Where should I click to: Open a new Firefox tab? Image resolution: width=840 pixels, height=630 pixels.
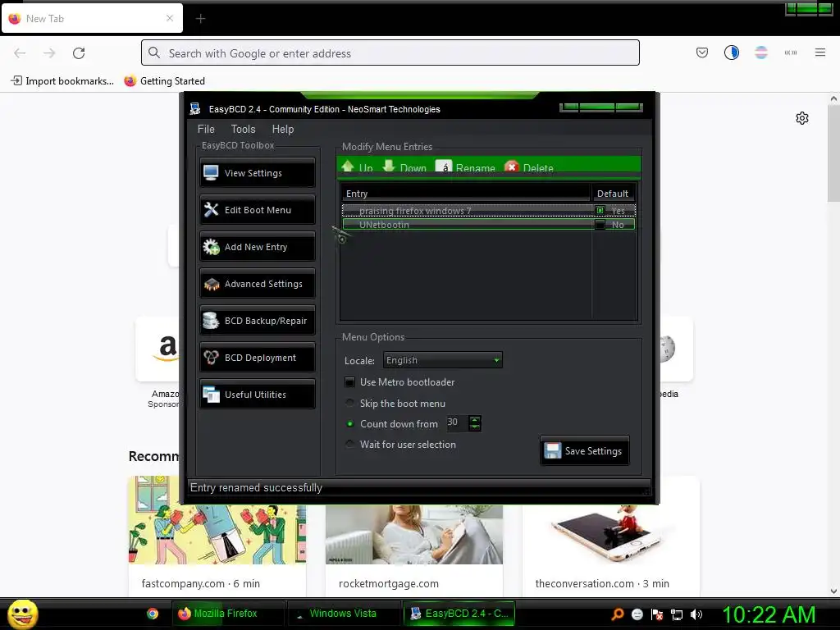point(200,19)
